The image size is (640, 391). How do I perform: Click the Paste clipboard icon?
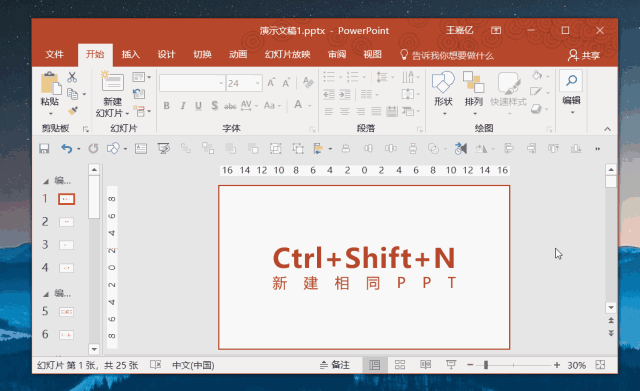50,83
